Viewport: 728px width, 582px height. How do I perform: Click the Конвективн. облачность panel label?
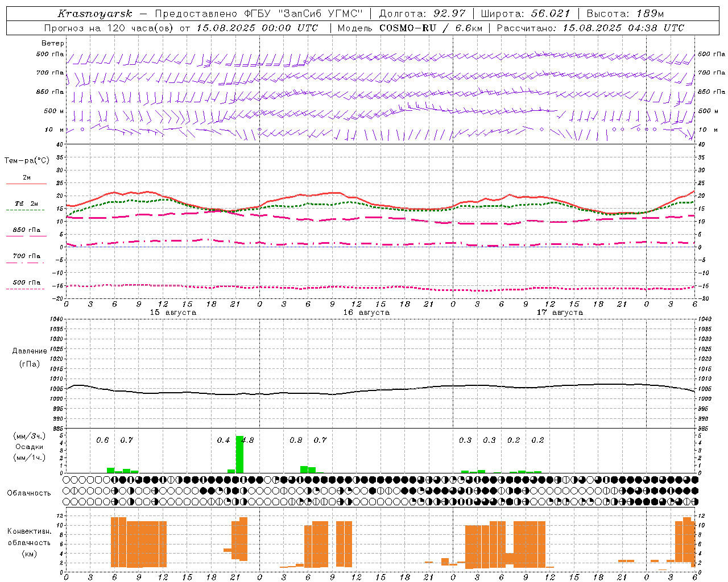pyautogui.click(x=29, y=542)
